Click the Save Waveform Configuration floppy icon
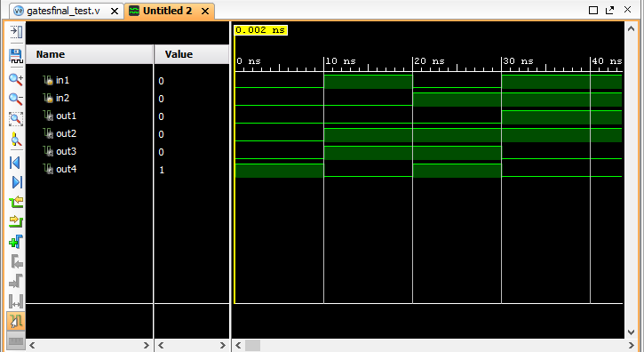 (x=16, y=55)
